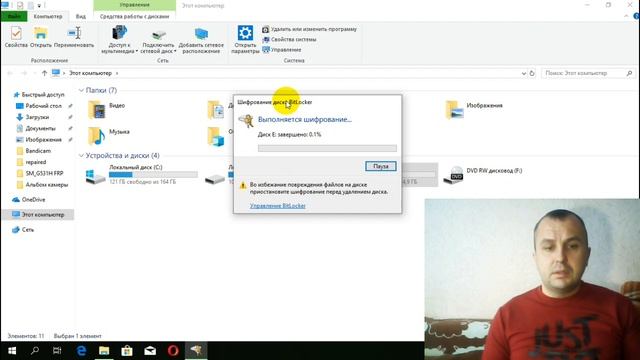Screen dimensions: 640x360
Task: Click Удалить или изменить программу
Action: click(309, 29)
